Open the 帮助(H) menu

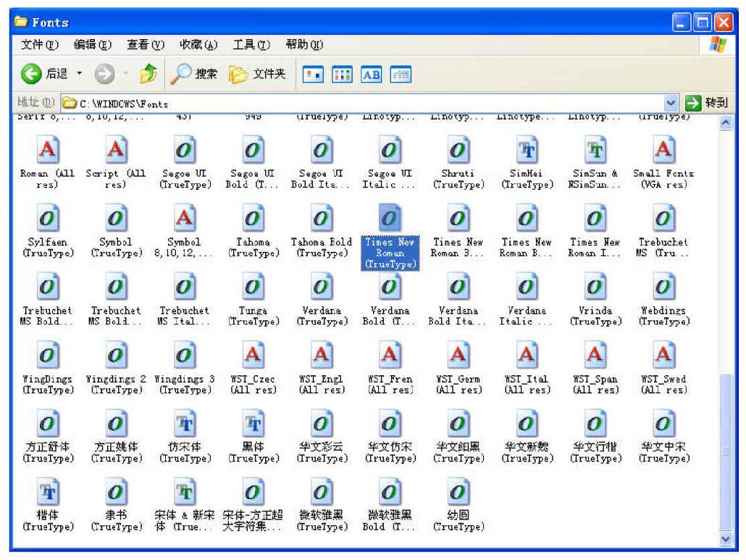[x=304, y=45]
